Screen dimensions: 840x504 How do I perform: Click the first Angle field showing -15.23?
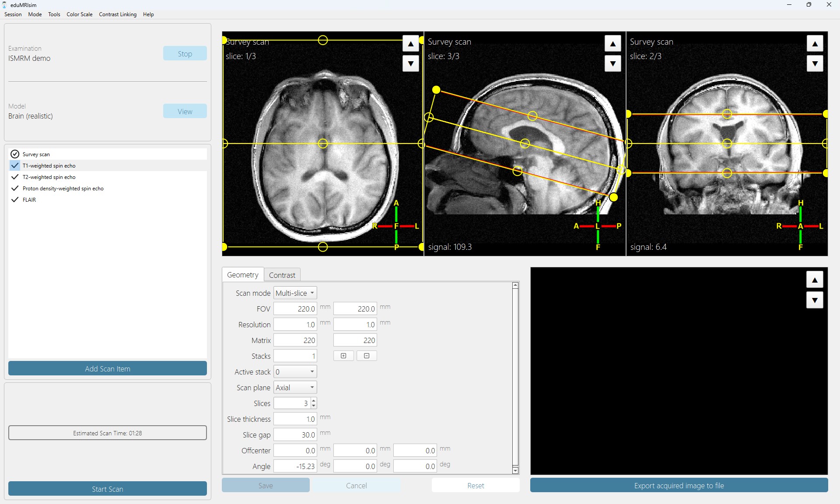[x=295, y=466]
